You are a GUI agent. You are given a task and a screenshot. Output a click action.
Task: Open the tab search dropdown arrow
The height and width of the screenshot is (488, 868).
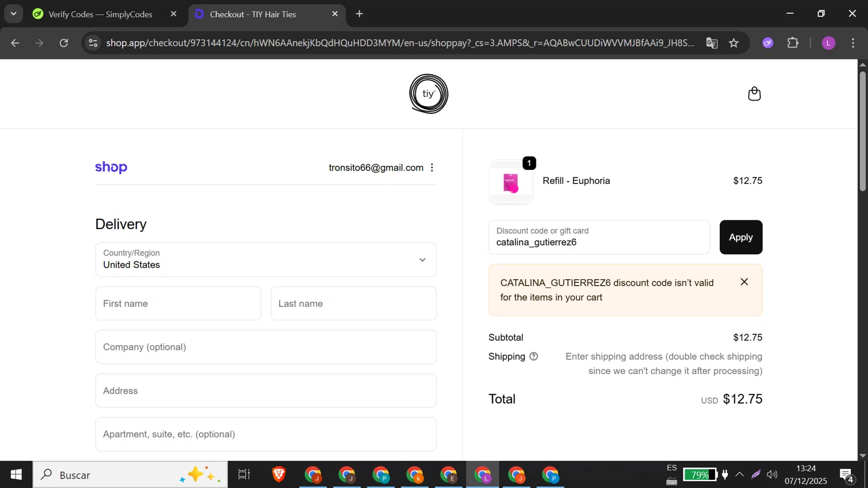click(x=13, y=14)
